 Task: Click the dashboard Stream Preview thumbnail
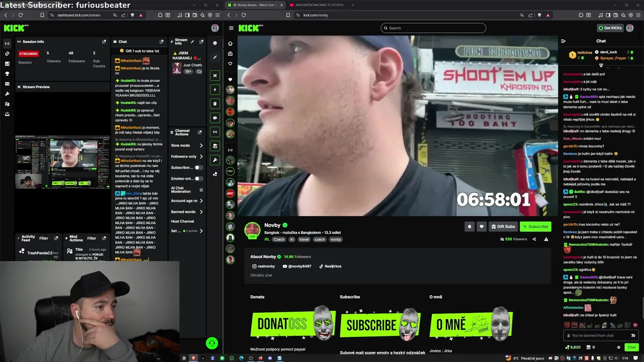[x=62, y=162]
